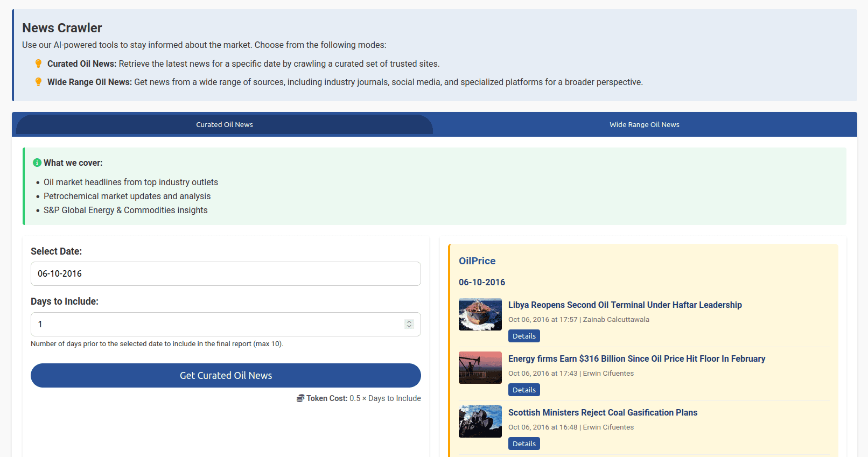Click the Select Date input field
Viewport: 868px width, 457px height.
click(x=226, y=273)
